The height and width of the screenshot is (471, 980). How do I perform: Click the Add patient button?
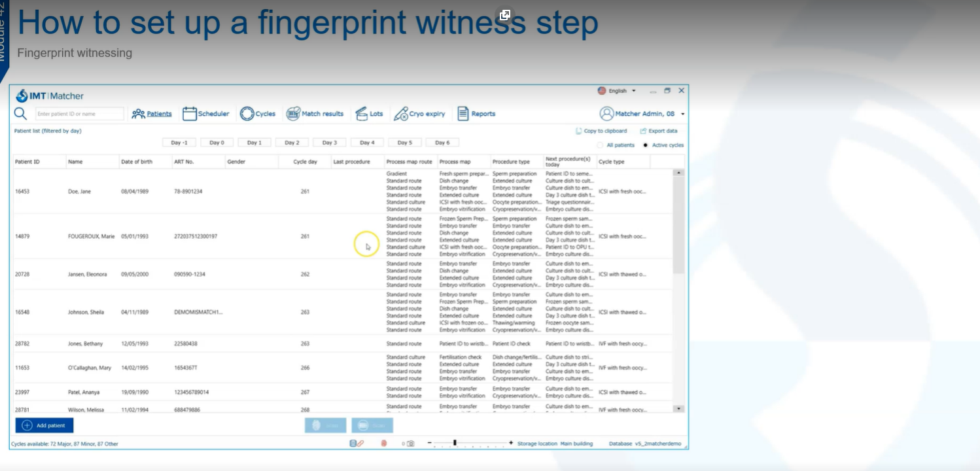(44, 425)
